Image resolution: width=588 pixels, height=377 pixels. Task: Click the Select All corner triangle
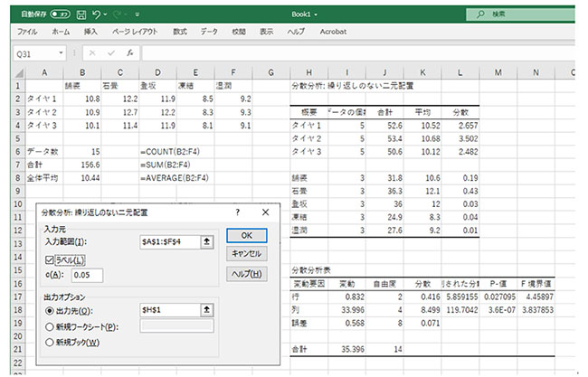pyautogui.click(x=19, y=72)
